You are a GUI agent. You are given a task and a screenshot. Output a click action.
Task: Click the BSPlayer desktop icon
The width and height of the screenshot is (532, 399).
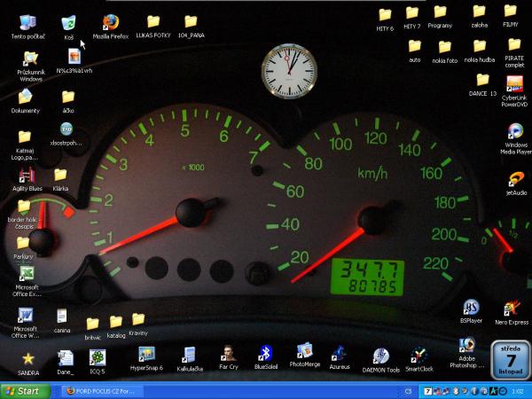(x=471, y=308)
